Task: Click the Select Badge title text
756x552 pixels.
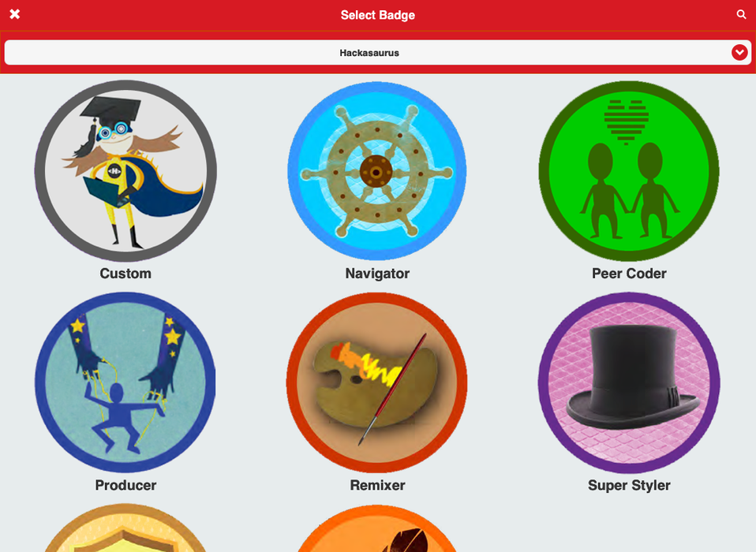Action: 377,15
